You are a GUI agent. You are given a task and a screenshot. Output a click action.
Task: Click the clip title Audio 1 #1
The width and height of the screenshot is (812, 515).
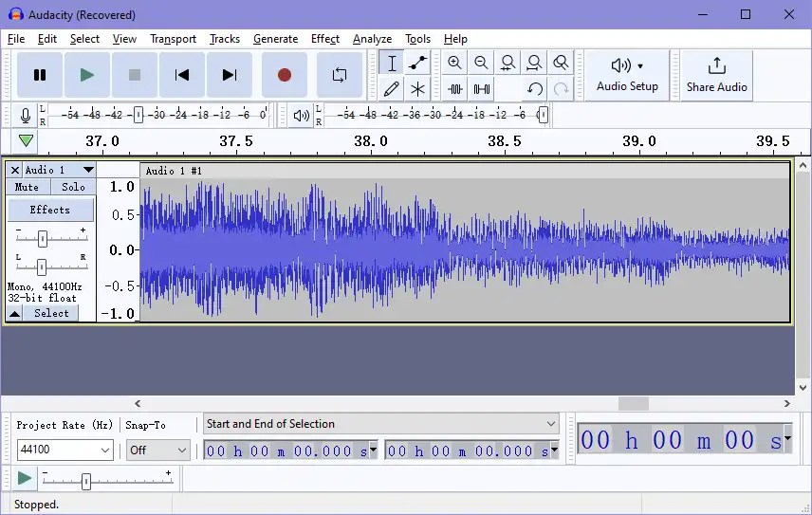[174, 171]
